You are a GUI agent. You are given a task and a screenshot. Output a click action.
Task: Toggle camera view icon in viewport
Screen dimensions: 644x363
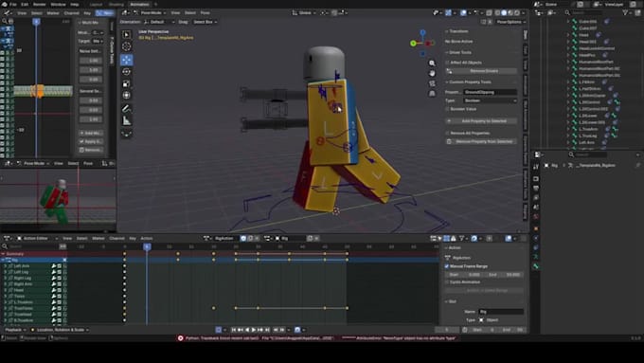(432, 83)
